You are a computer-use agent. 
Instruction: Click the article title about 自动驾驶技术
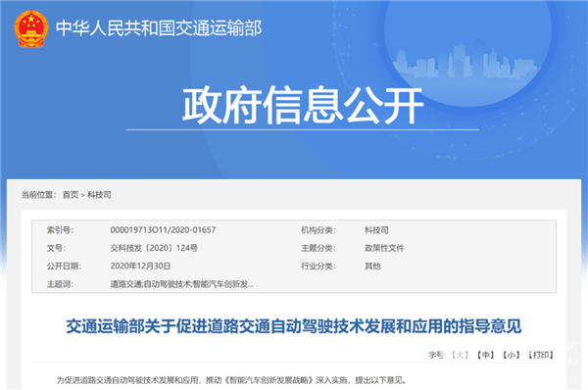pos(294,326)
